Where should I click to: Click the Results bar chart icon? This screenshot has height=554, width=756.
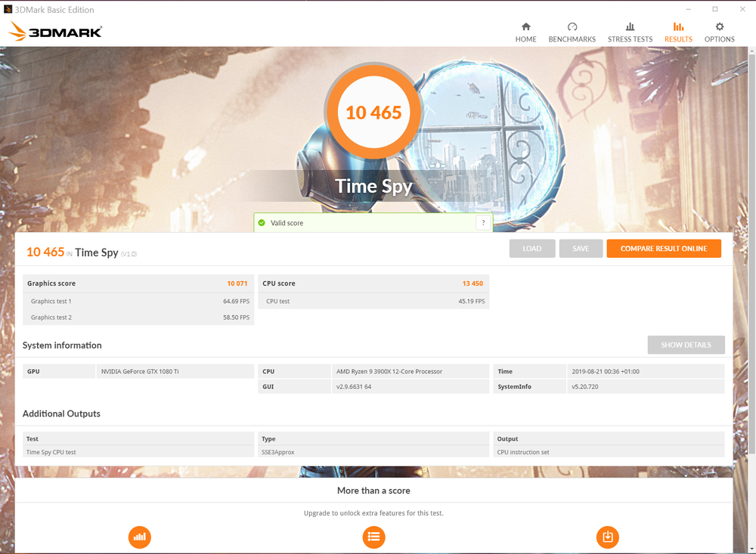click(678, 26)
